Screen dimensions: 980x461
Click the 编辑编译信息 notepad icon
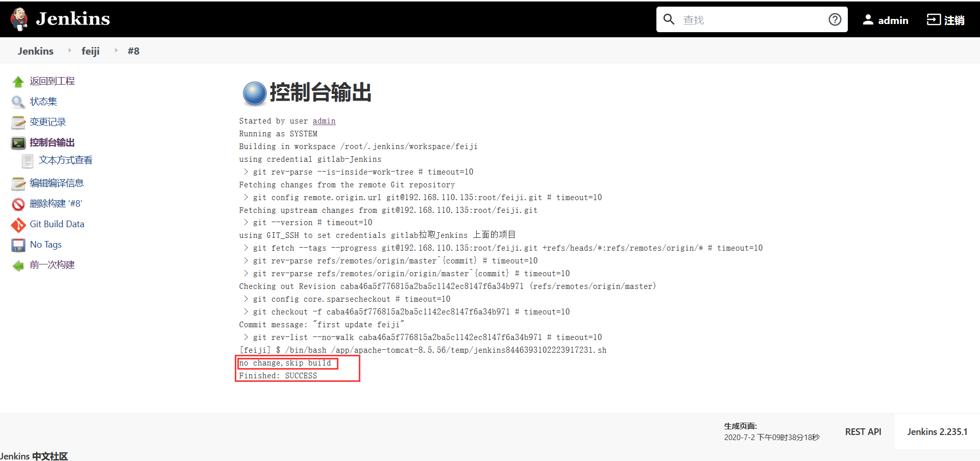(18, 184)
